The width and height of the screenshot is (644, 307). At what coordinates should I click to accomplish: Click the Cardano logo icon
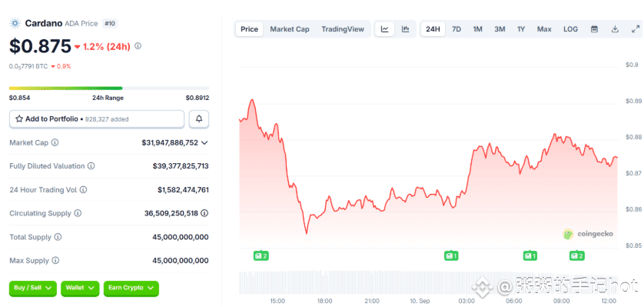(x=15, y=23)
